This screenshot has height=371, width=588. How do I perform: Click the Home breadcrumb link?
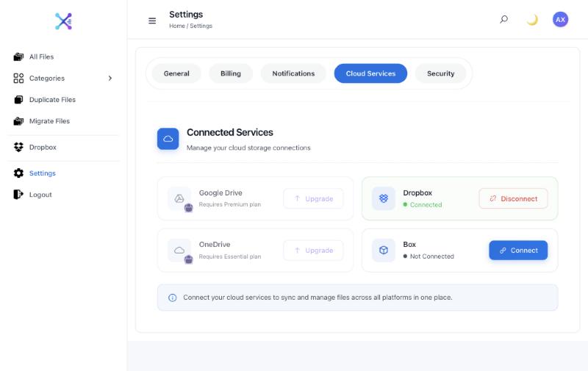pyautogui.click(x=177, y=26)
